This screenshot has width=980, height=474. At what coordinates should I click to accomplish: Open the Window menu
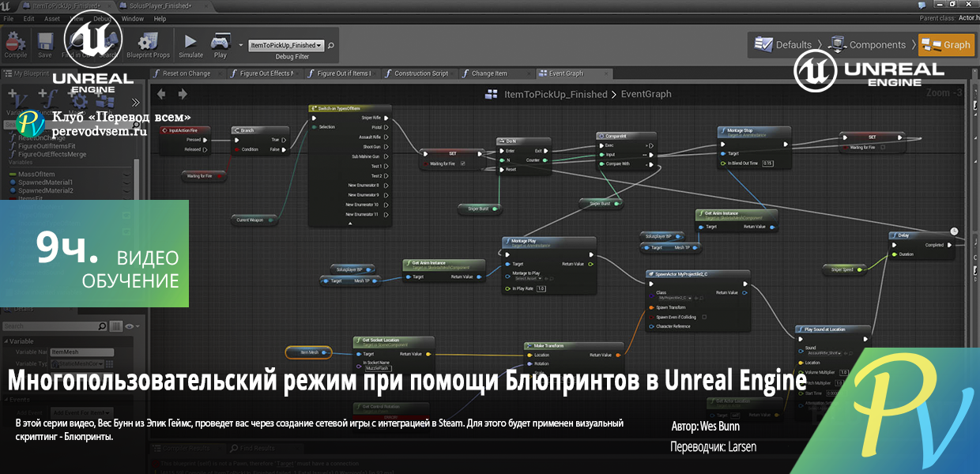(133, 18)
